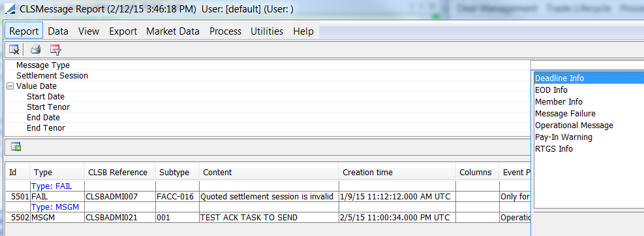Image resolution: width=644 pixels, height=236 pixels.
Task: Click the CLSB Reference column header
Action: (119, 173)
